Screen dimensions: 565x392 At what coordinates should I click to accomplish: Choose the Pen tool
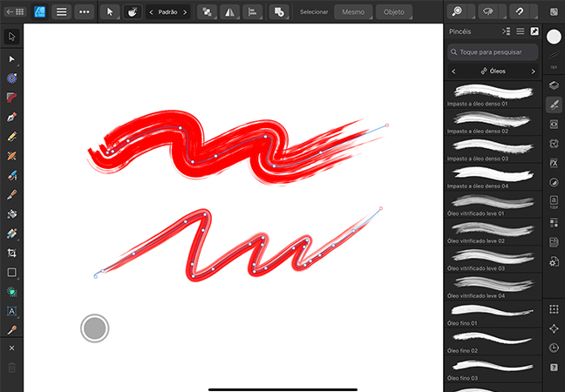11,117
